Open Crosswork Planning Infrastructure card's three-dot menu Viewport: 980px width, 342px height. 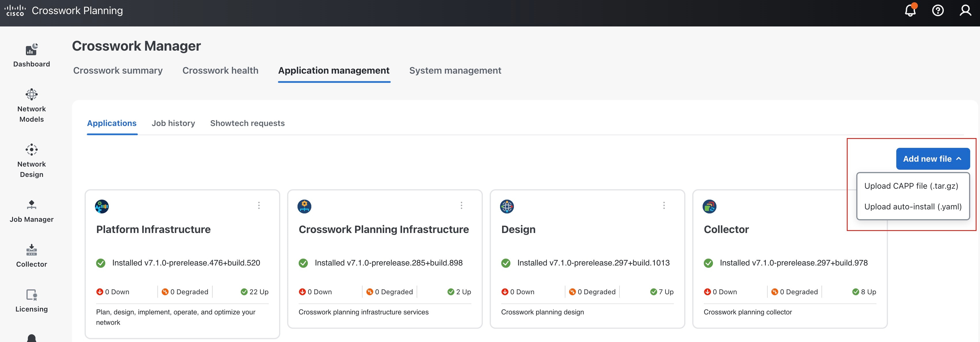[x=462, y=205]
